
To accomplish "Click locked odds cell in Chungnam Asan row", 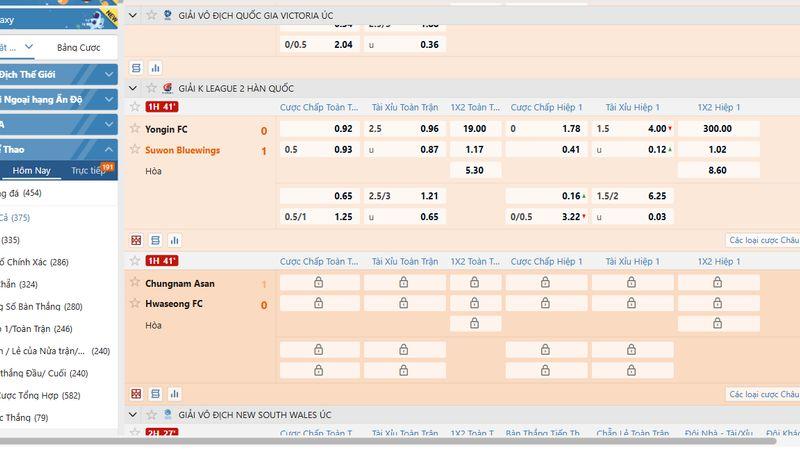I will tap(318, 283).
